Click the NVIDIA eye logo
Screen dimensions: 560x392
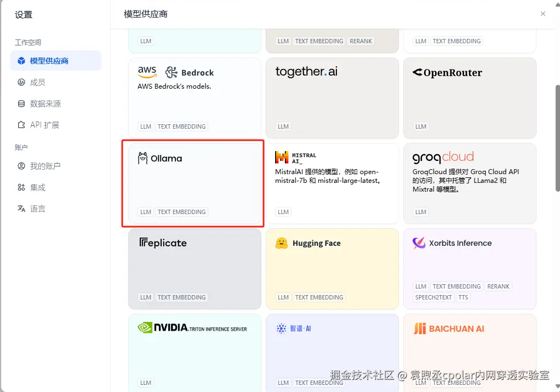coord(145,327)
